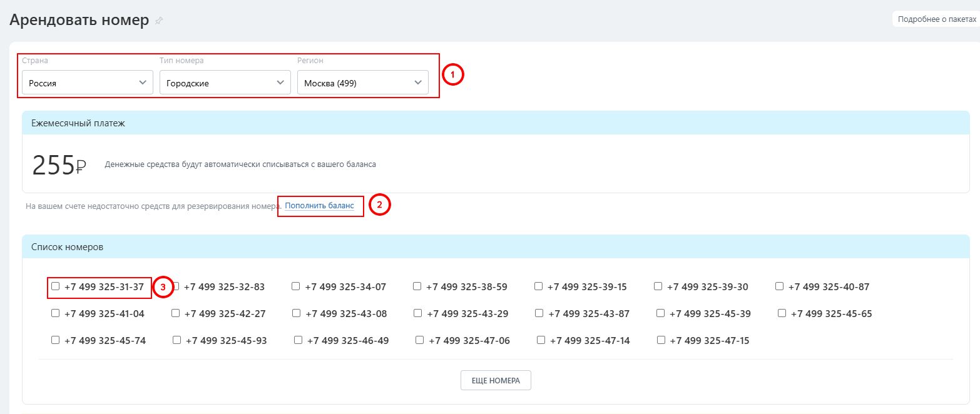Click the +7 499 325-43-87 number label

tap(589, 313)
